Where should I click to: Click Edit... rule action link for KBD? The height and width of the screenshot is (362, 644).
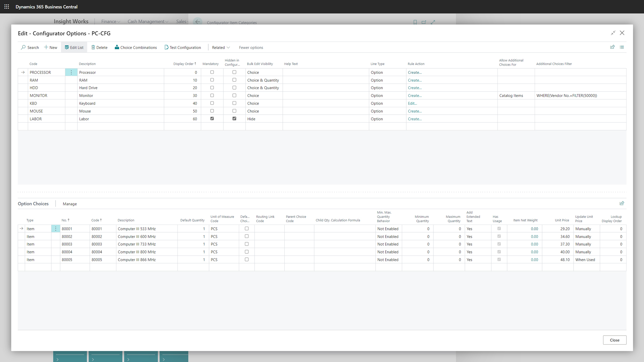pyautogui.click(x=412, y=103)
